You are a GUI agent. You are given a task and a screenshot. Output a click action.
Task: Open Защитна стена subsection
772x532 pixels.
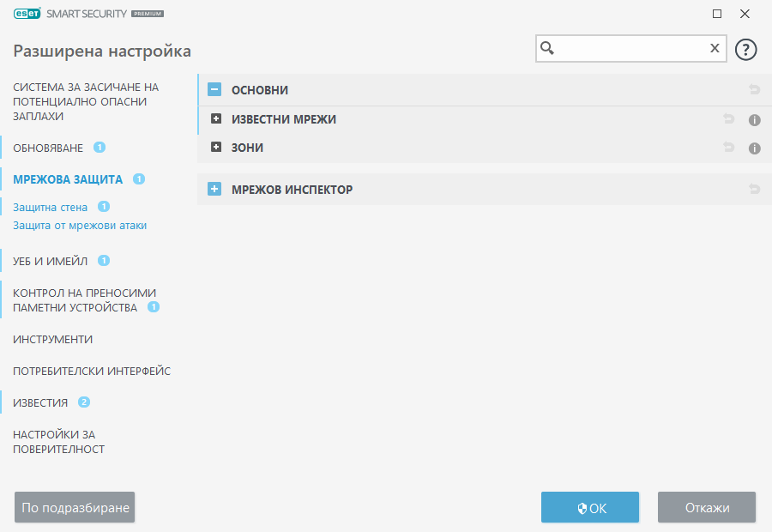click(50, 208)
